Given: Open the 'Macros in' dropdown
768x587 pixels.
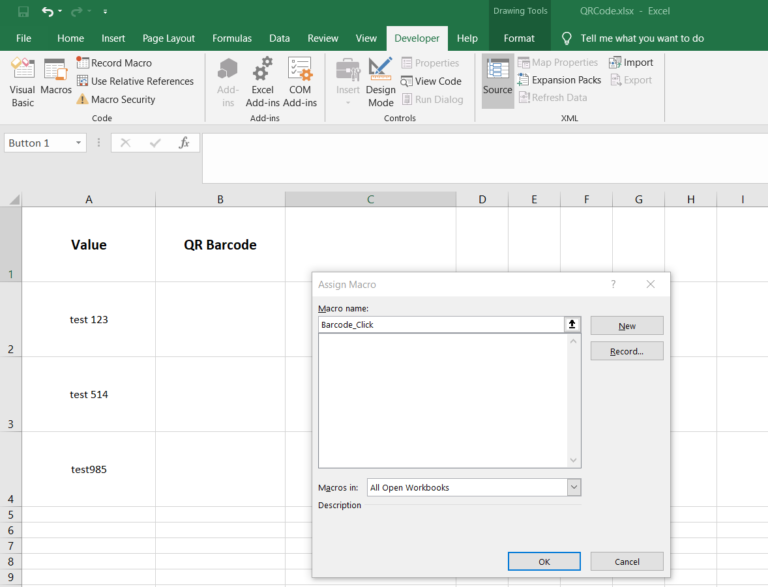Looking at the screenshot, I should tap(574, 487).
